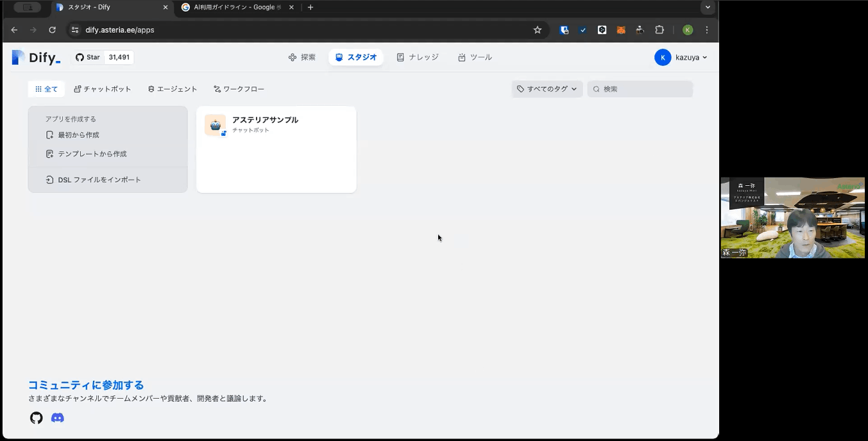Click 最初から作成
Viewport: 868px width, 441px height.
[x=72, y=135]
